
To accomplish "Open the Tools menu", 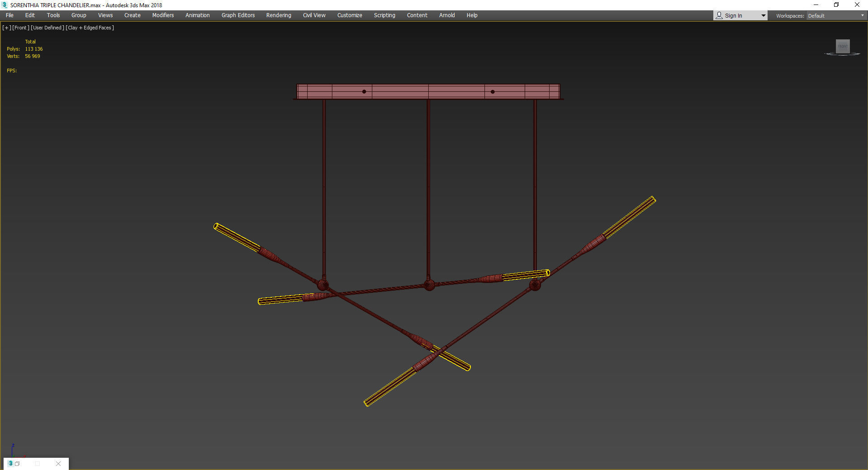I will coord(53,15).
